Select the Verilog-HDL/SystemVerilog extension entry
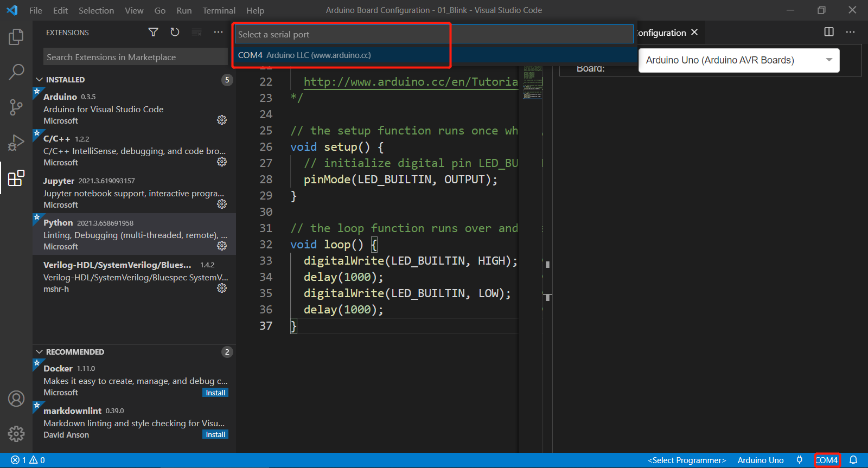868x468 pixels. 134,277
